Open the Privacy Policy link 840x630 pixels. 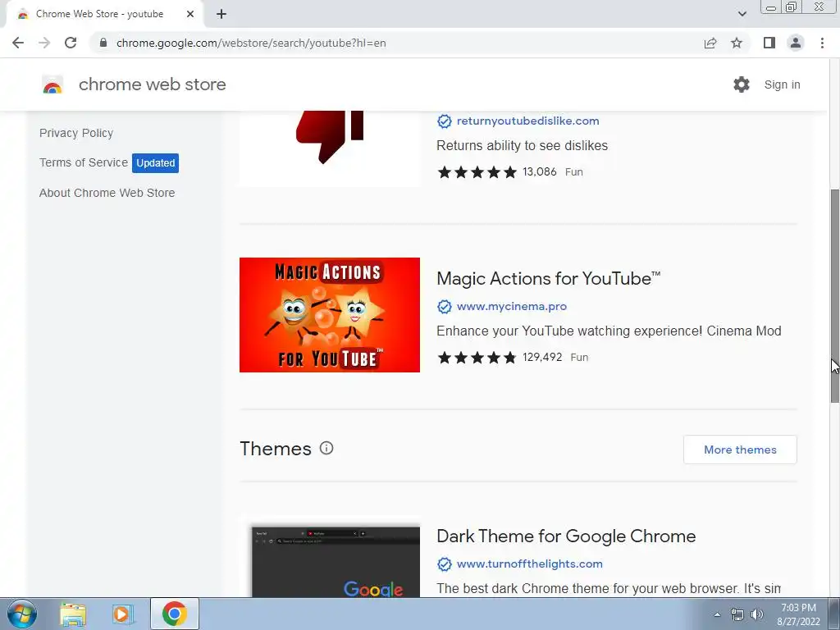pos(76,133)
